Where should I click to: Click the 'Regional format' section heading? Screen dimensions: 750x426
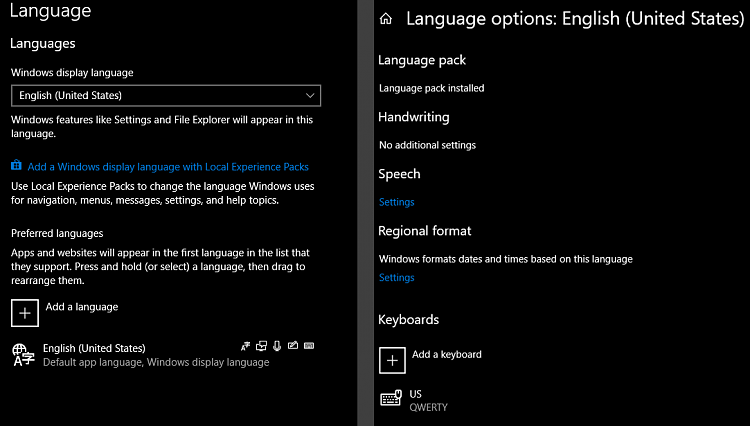pyautogui.click(x=425, y=231)
